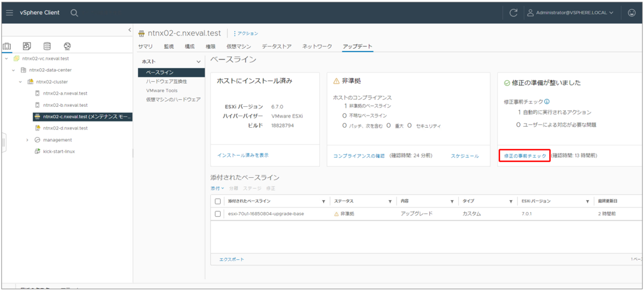This screenshot has width=644, height=291.
Task: Select 仮想マシンのハードウェア in side menu
Action: (173, 99)
